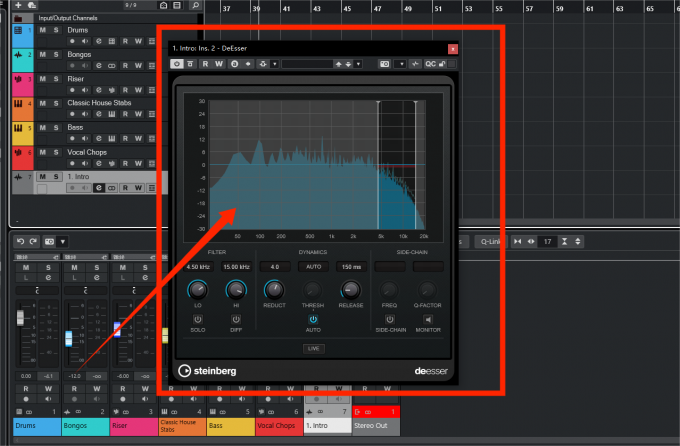
Task: Record-enable the Drums track
Action: click(x=72, y=41)
